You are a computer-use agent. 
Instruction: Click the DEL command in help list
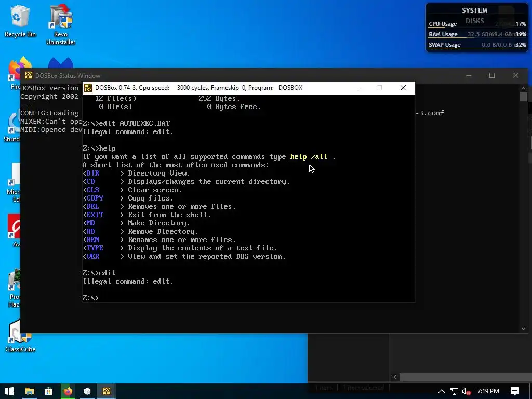pyautogui.click(x=92, y=207)
